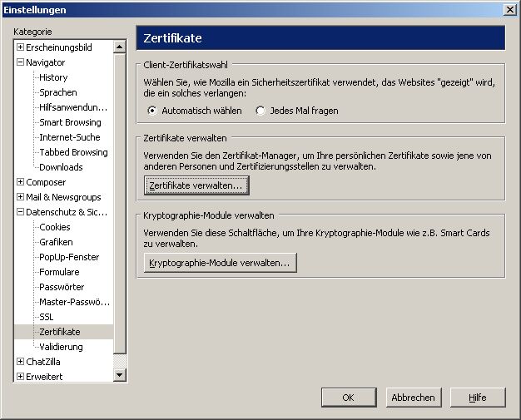Confirm settings with OK button

348,398
